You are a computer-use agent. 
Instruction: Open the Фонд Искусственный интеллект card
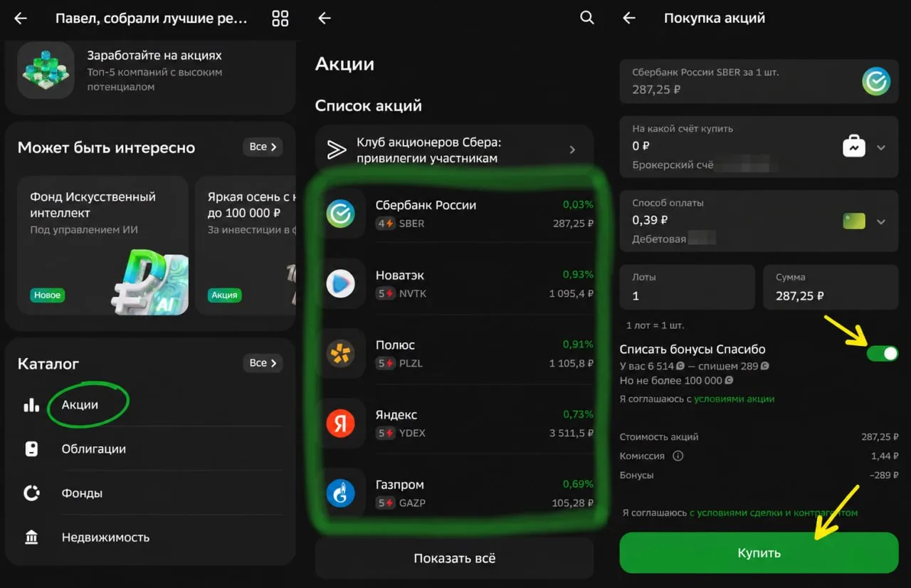click(x=102, y=246)
